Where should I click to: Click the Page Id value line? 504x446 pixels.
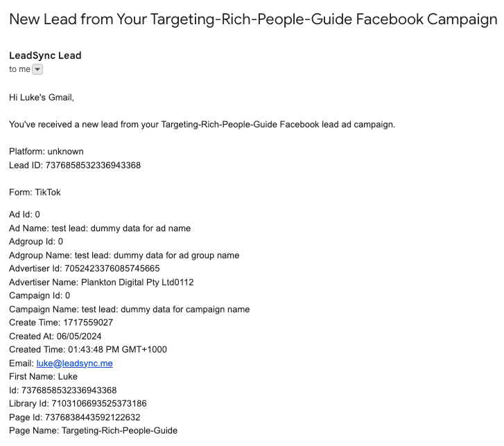75,417
